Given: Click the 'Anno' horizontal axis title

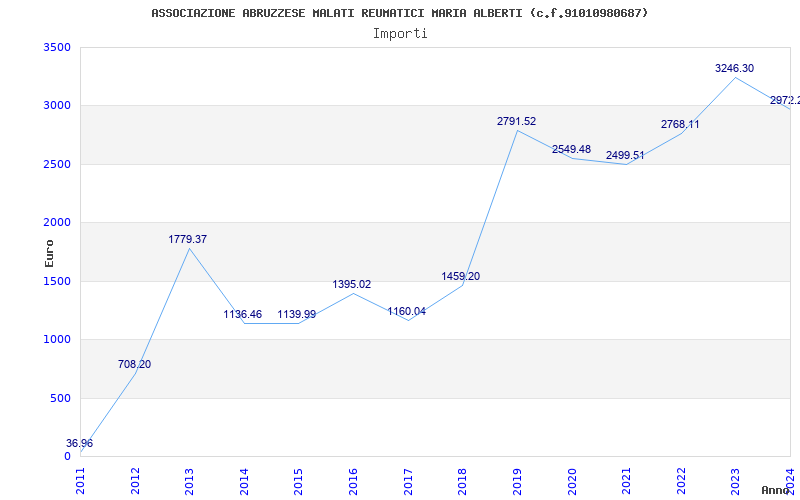Looking at the screenshot, I should point(776,490).
